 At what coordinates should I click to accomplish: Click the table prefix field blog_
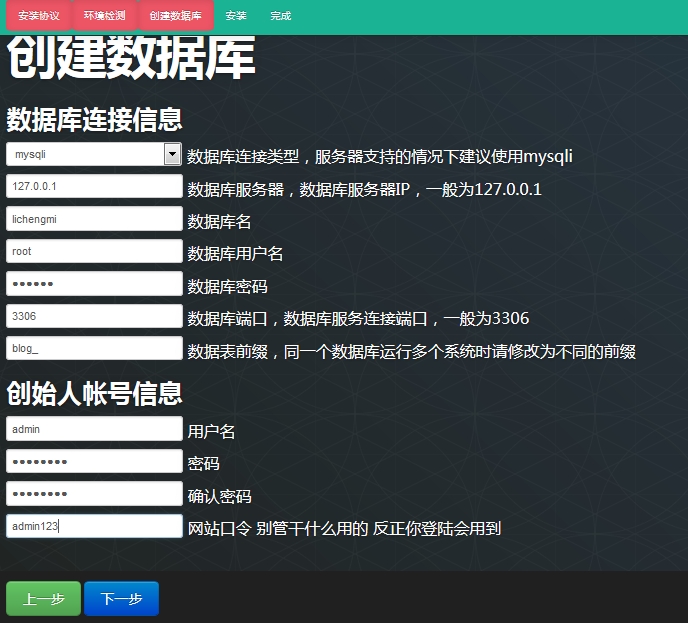coord(94,349)
